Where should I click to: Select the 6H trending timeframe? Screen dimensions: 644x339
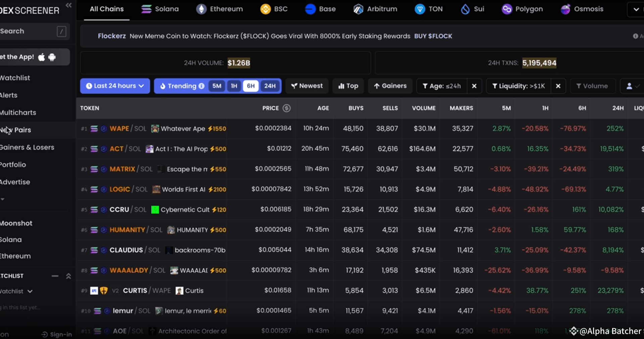[251, 86]
